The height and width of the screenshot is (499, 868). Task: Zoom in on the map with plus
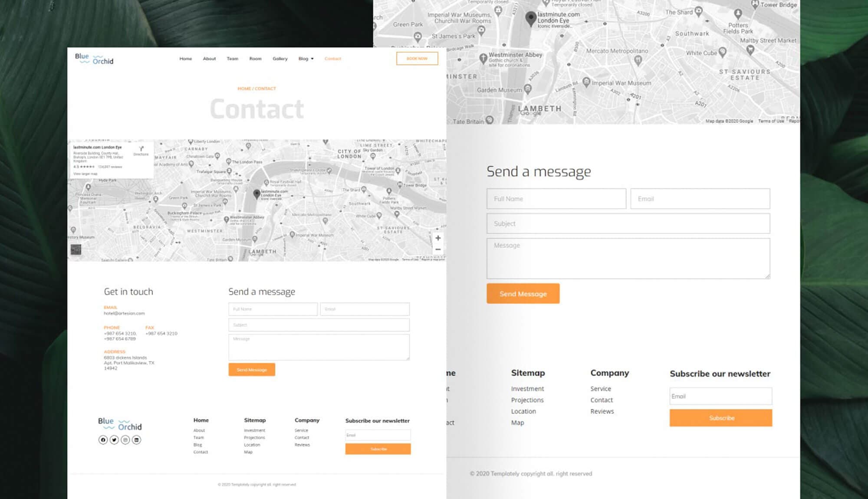pyautogui.click(x=438, y=238)
